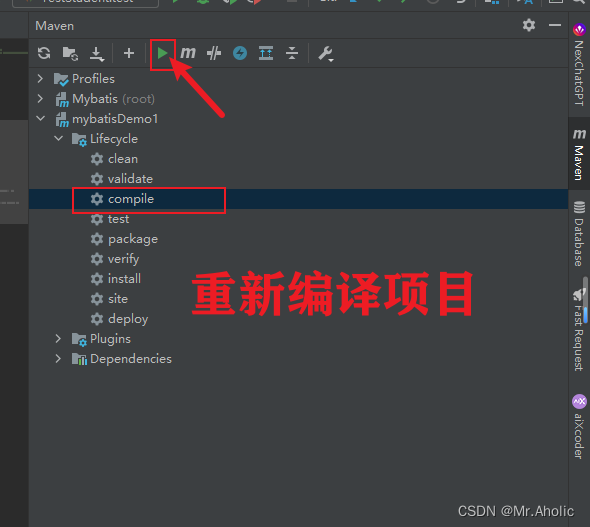Hide the Maven tool window
Screen dimensions: 590x527
pyautogui.click(x=555, y=25)
